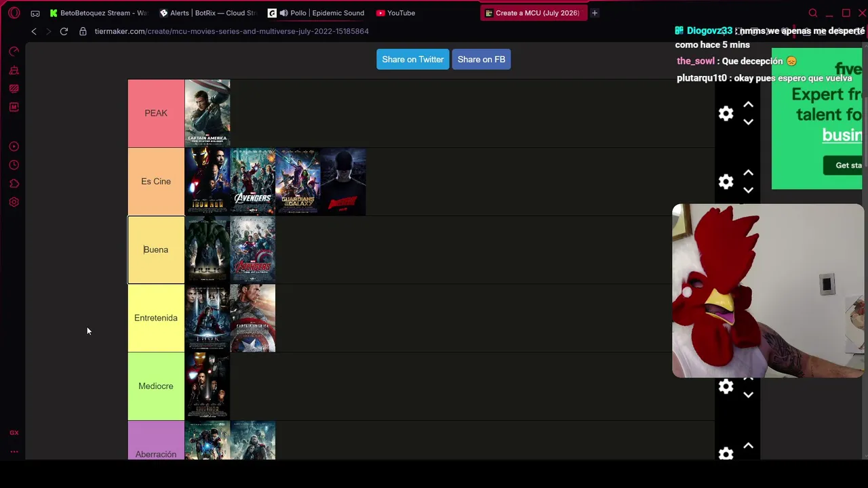Viewport: 868px width, 488px height.
Task: Reload the TierMaker page
Action: (x=64, y=31)
